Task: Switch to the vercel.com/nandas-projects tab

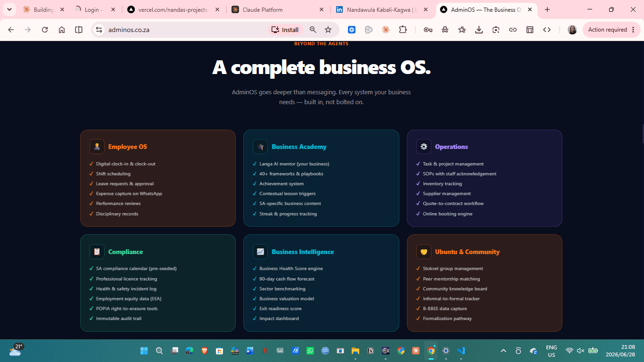Action: (x=173, y=9)
